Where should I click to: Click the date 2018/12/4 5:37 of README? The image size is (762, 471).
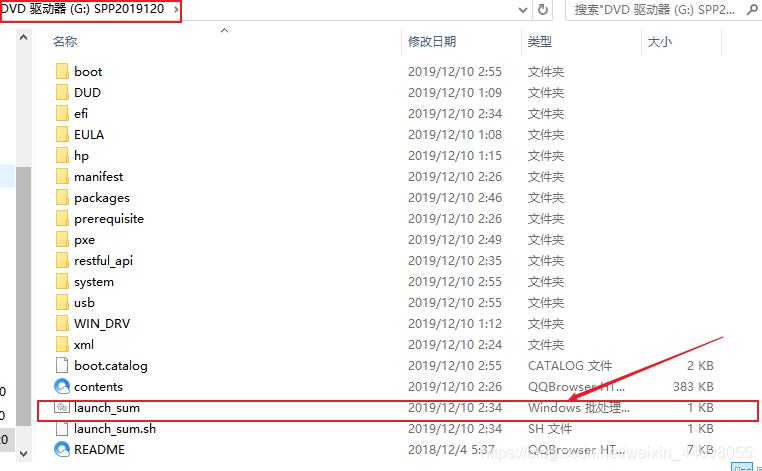(451, 450)
